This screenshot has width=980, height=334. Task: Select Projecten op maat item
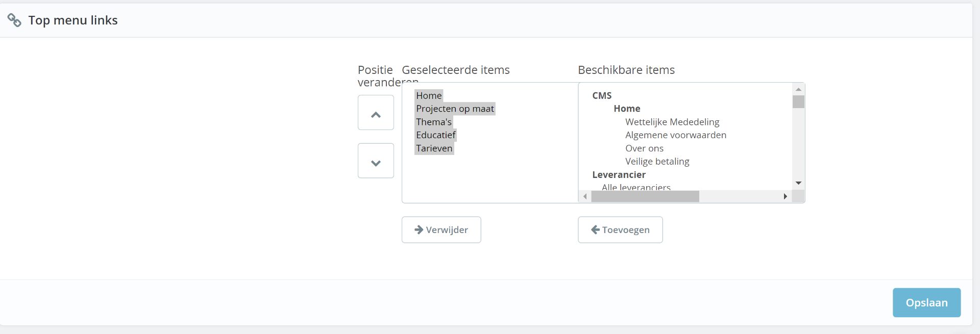tap(455, 109)
